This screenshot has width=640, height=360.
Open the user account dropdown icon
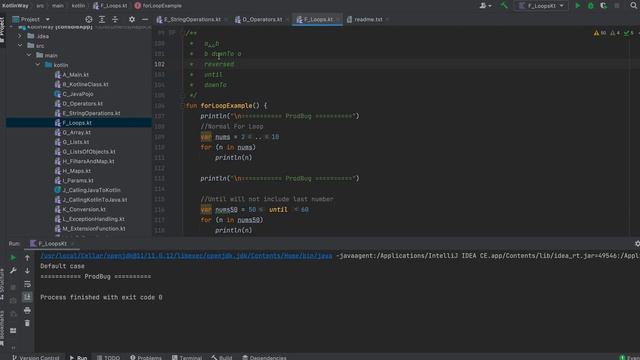(x=485, y=6)
